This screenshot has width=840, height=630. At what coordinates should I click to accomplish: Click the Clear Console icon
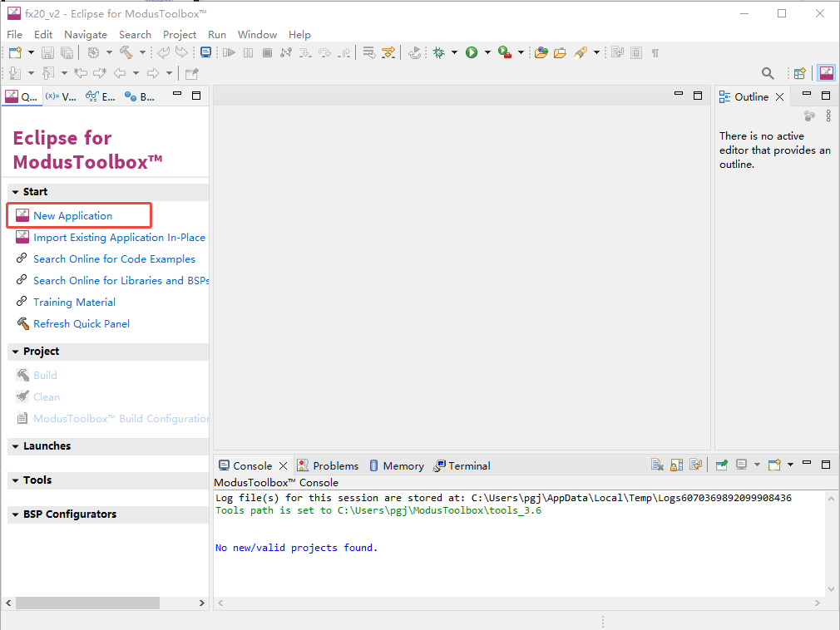coord(657,465)
